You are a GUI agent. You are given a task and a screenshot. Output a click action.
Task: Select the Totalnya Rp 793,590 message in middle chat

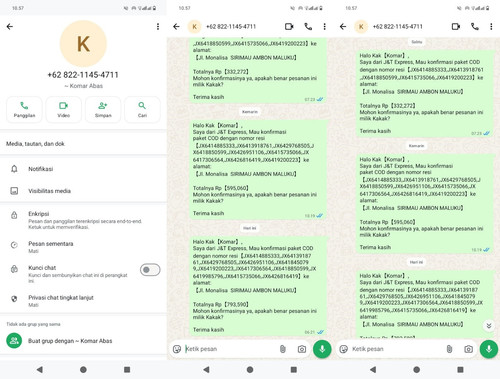[258, 286]
